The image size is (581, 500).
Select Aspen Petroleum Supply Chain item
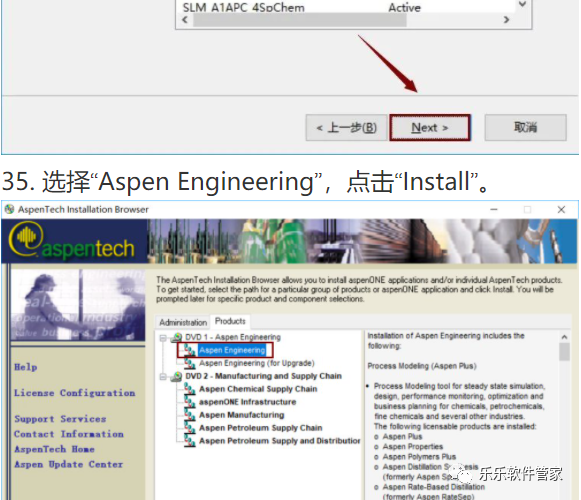tap(260, 428)
